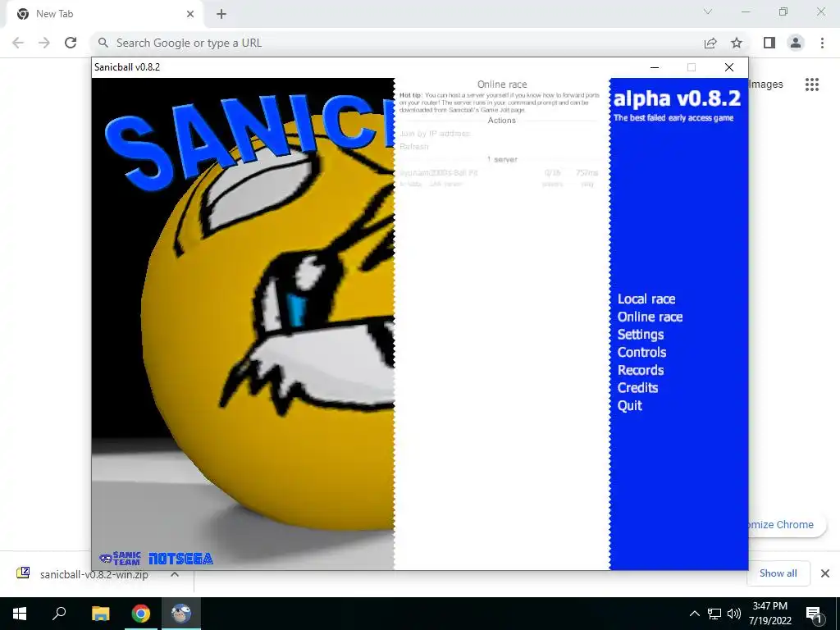Open Windows taskbar search

coord(59,614)
